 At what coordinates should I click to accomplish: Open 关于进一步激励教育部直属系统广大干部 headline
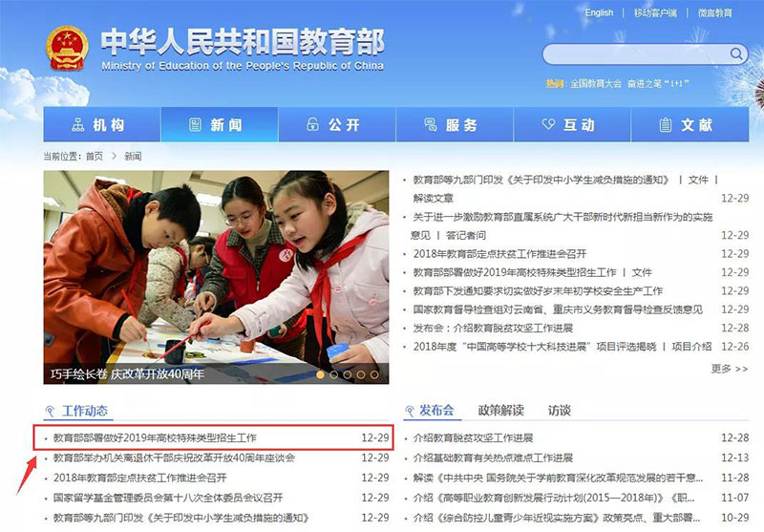(x=562, y=217)
